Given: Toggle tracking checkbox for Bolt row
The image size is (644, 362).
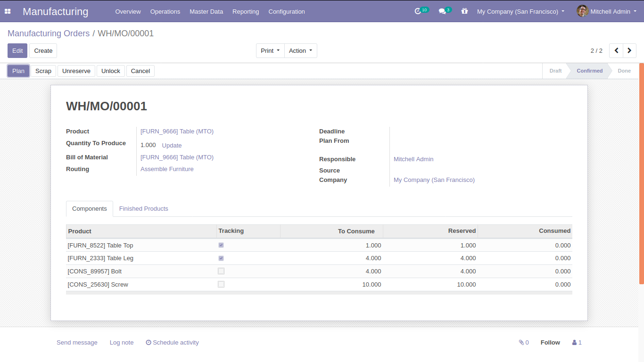Looking at the screenshot, I should (x=221, y=271).
